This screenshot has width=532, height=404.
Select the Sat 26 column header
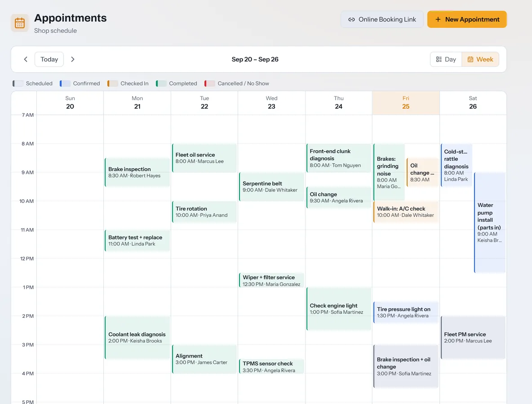[x=473, y=103]
